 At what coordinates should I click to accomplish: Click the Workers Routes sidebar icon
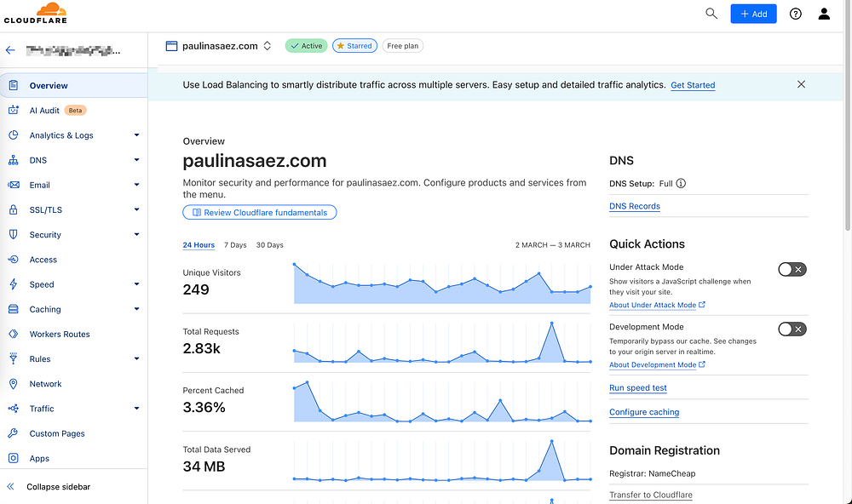pos(13,335)
